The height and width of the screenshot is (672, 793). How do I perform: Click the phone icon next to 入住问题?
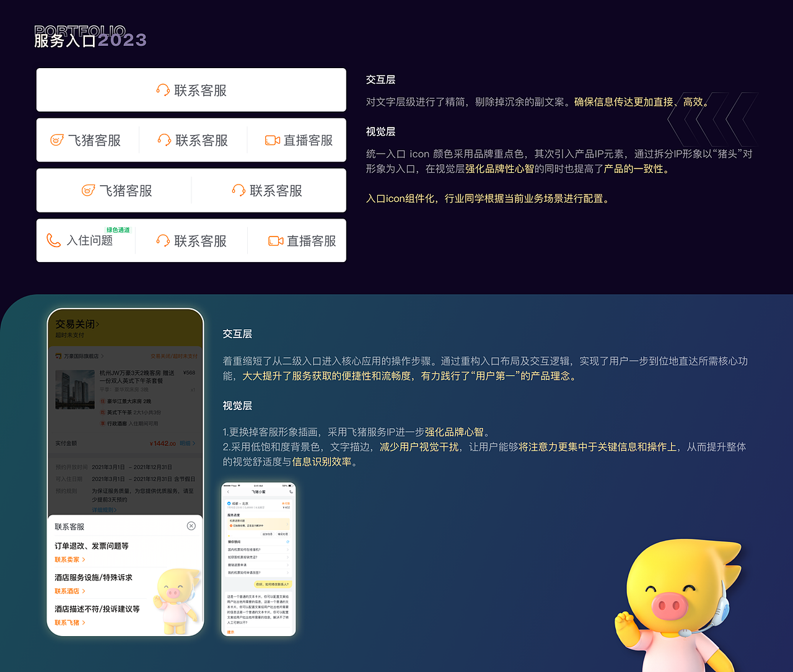[53, 240]
